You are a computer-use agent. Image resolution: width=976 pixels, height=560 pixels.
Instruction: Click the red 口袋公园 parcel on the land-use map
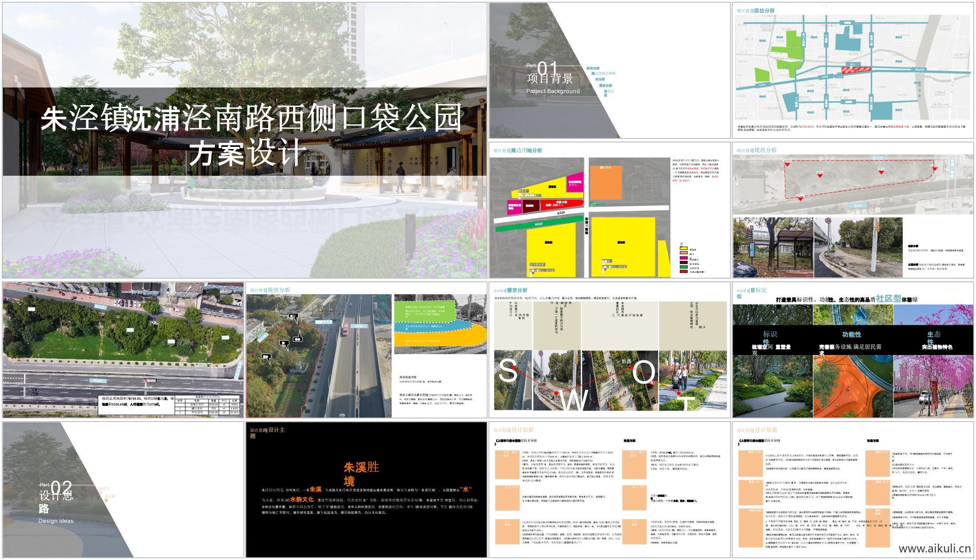click(x=556, y=203)
